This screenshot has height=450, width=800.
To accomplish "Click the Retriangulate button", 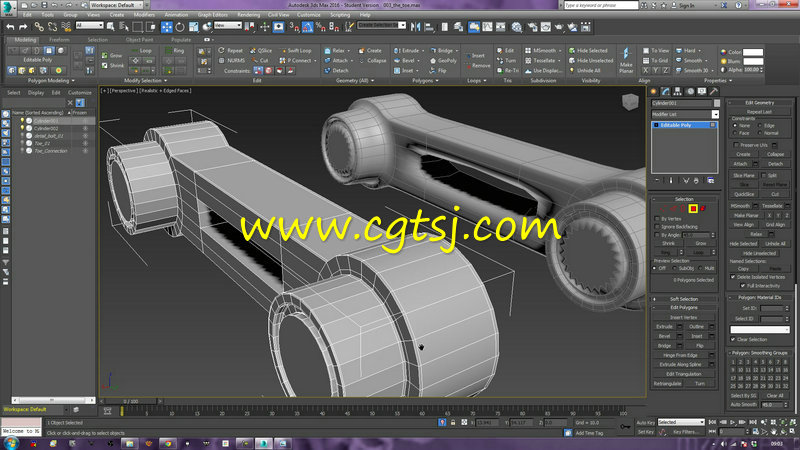I will [x=667, y=384].
